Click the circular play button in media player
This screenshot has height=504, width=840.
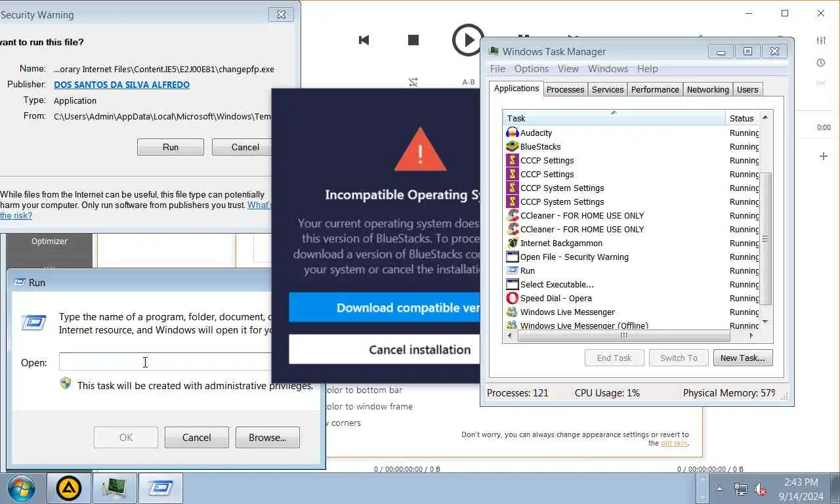468,40
